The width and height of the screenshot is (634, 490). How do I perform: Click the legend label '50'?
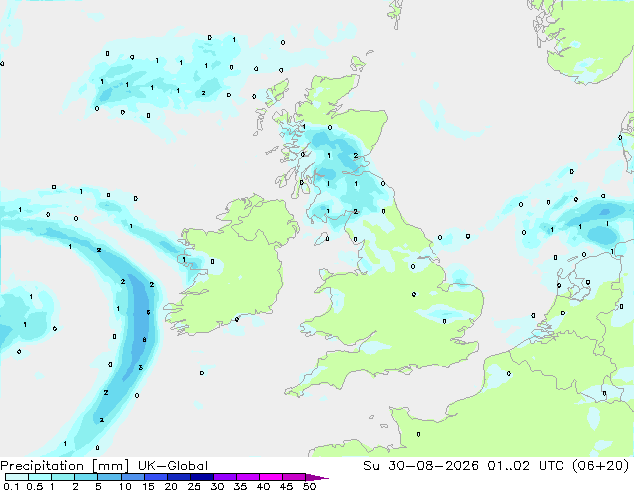point(309,486)
